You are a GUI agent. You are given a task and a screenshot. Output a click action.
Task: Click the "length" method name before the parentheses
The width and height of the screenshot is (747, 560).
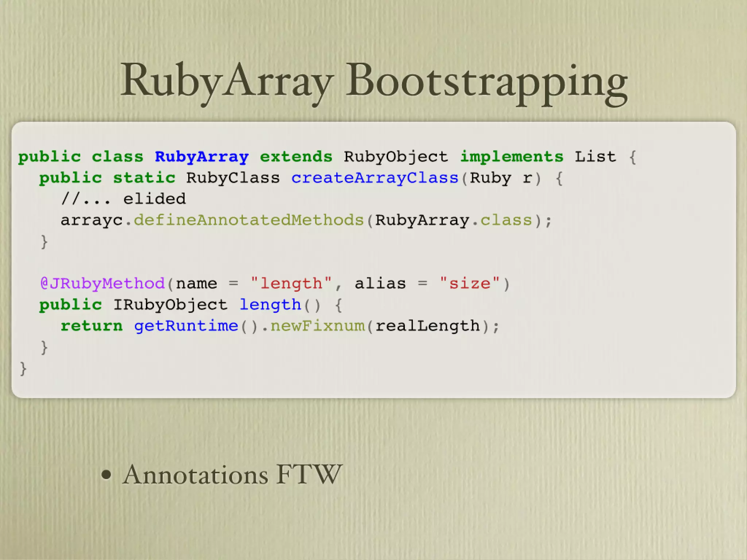(270, 305)
